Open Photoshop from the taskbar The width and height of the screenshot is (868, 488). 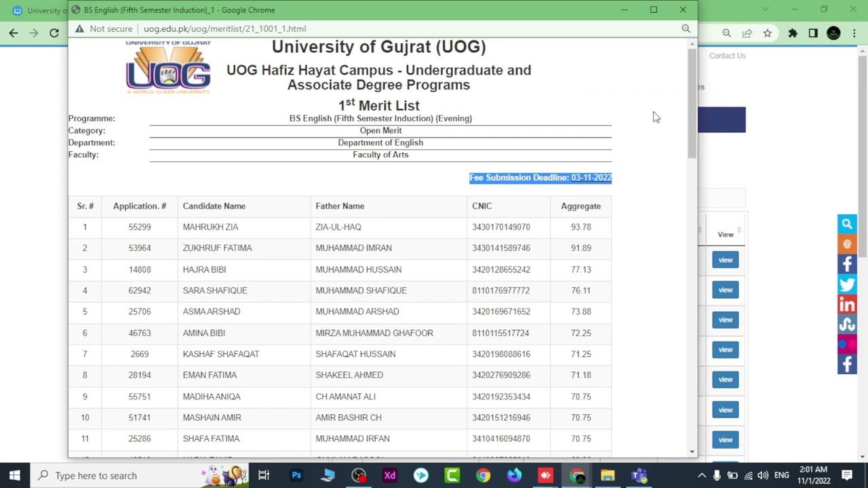(x=296, y=475)
